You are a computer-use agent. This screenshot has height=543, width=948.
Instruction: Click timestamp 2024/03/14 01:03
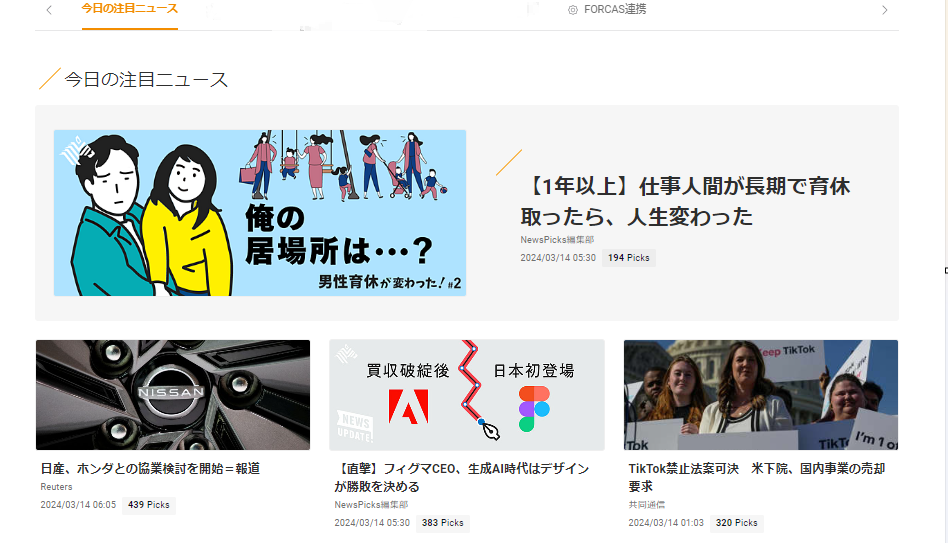(666, 523)
